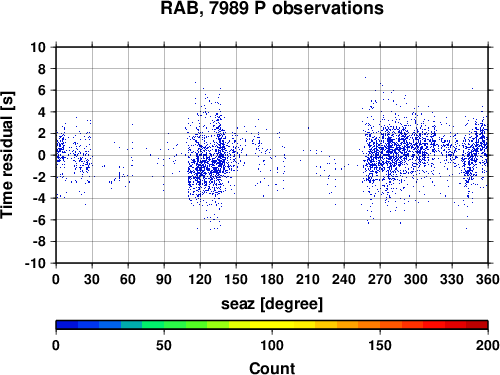Click the colorbar tick label 100

(x=272, y=345)
